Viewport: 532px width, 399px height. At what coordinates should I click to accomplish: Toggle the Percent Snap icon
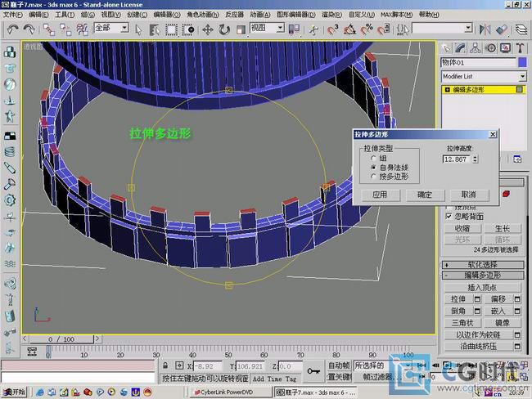tap(367, 29)
